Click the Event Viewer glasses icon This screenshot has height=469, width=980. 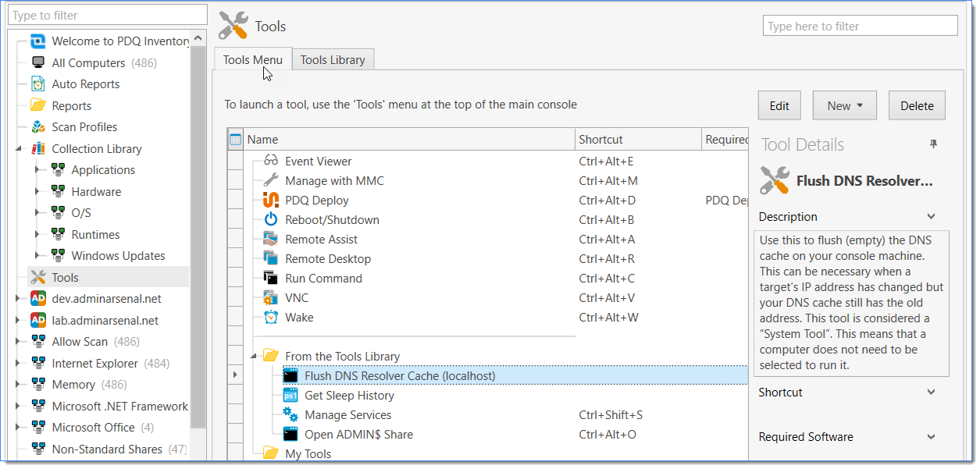[271, 161]
